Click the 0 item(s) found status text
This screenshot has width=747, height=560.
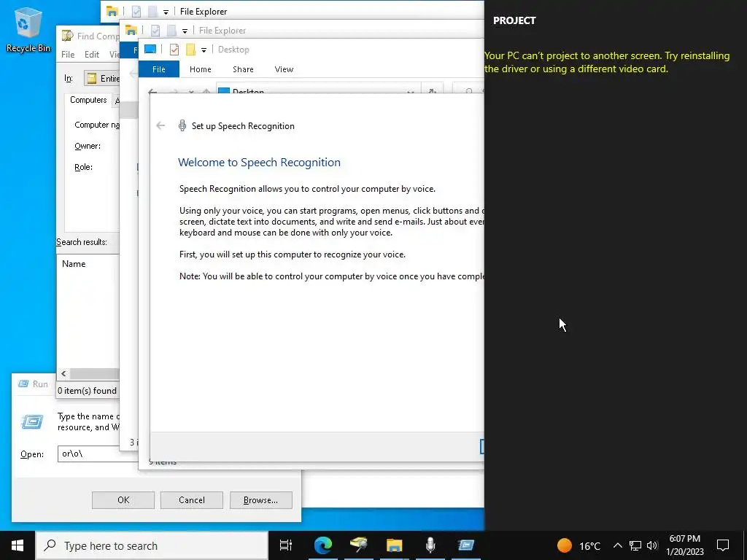coord(88,391)
